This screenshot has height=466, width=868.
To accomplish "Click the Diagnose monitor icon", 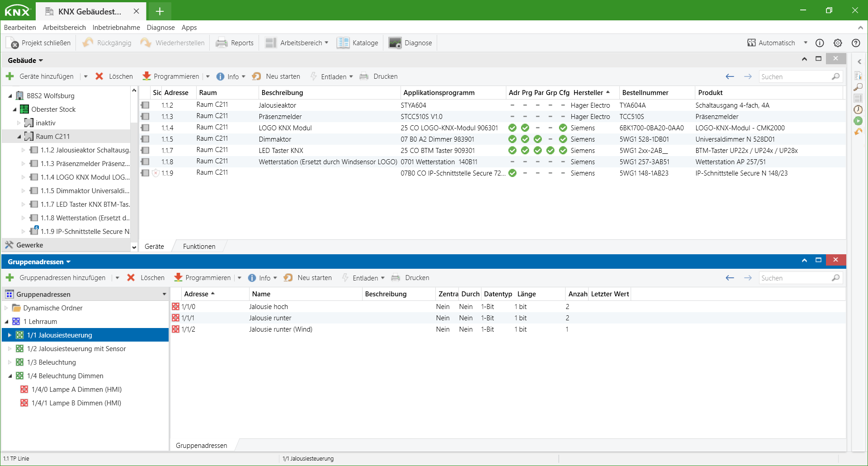I will [x=395, y=43].
